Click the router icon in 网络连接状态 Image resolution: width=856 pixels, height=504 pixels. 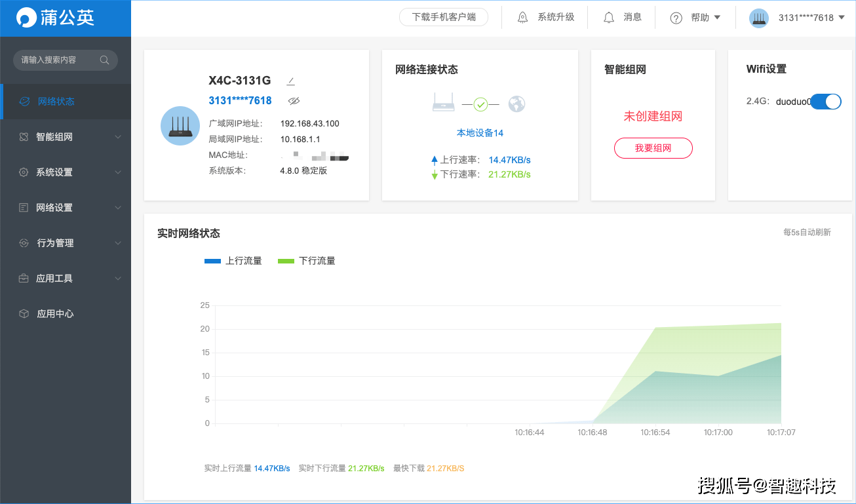click(444, 102)
